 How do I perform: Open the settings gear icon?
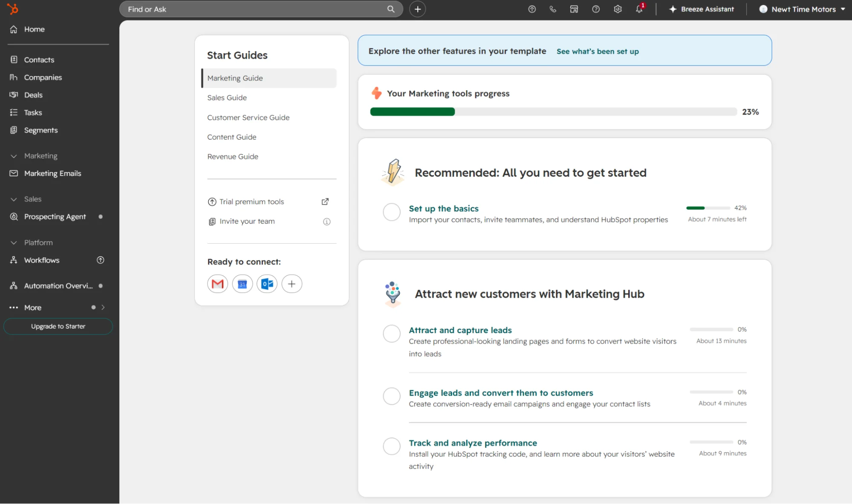pyautogui.click(x=618, y=9)
